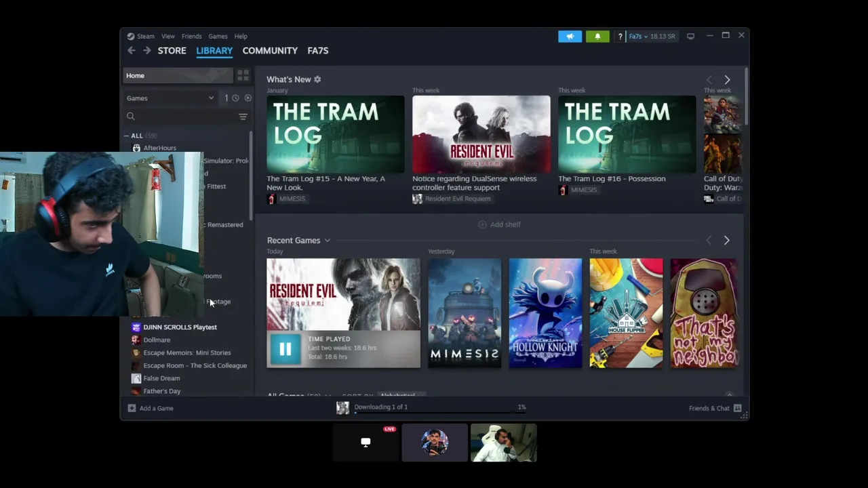
Task: Click the Add a Game plus icon
Action: [132, 408]
